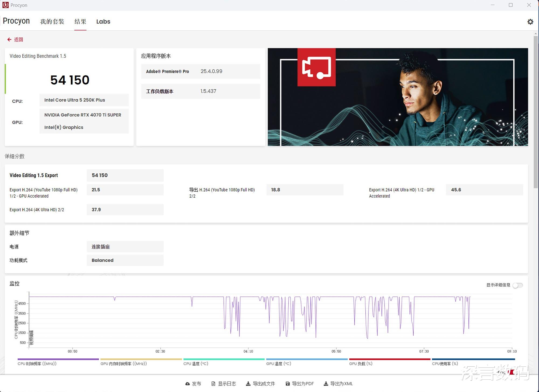Image resolution: width=539 pixels, height=392 pixels.
Task: Click the 导出为XML download icon
Action: pyautogui.click(x=326, y=384)
